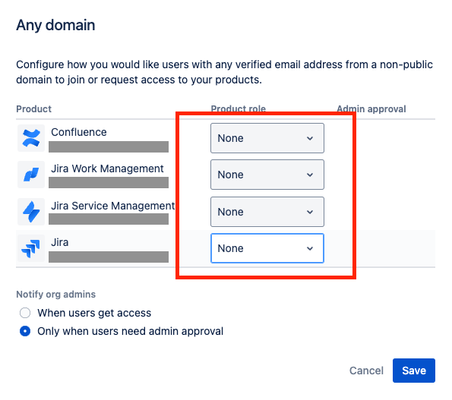Viewport: 452px width, 400px height.
Task: Click the 'Admin approval' column header
Action: (x=371, y=109)
